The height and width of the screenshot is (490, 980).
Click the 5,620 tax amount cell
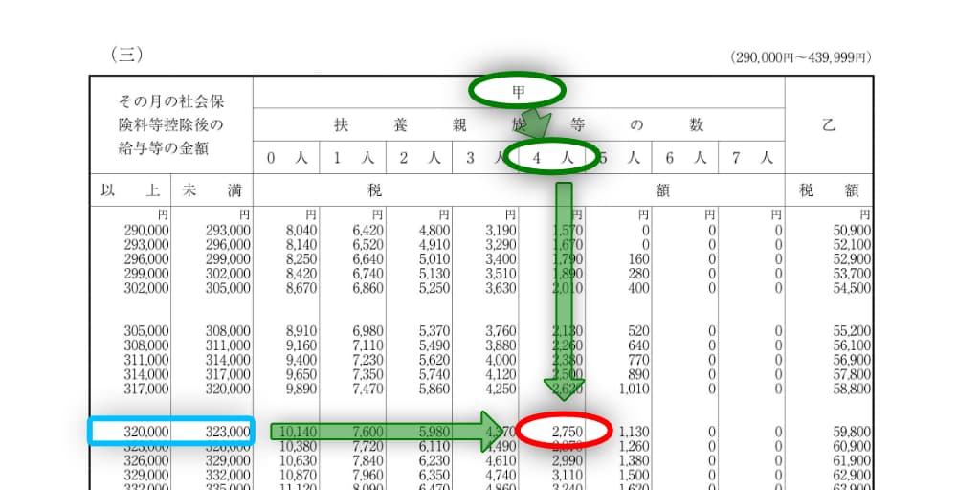[x=434, y=360]
